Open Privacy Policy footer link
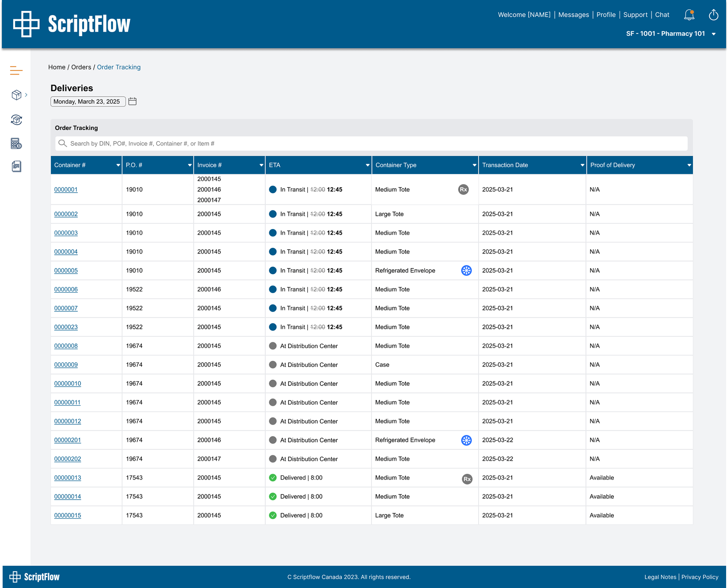This screenshot has width=728, height=588. pos(700,577)
